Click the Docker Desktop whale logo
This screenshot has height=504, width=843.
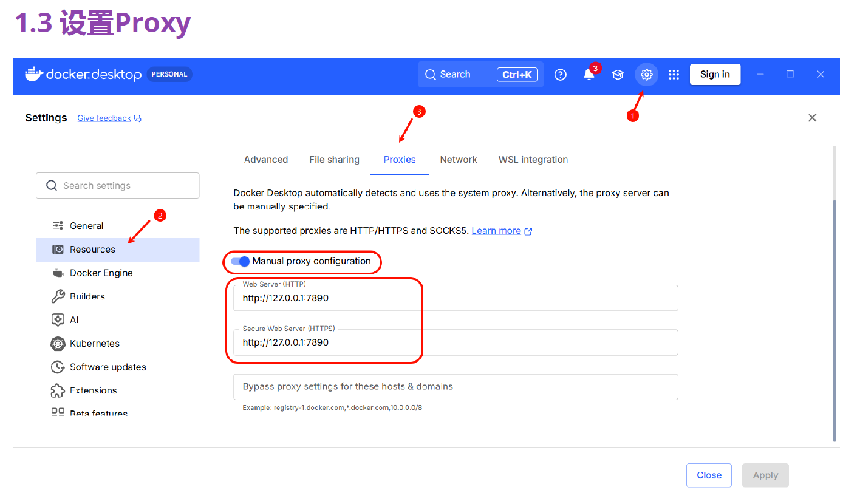(34, 74)
